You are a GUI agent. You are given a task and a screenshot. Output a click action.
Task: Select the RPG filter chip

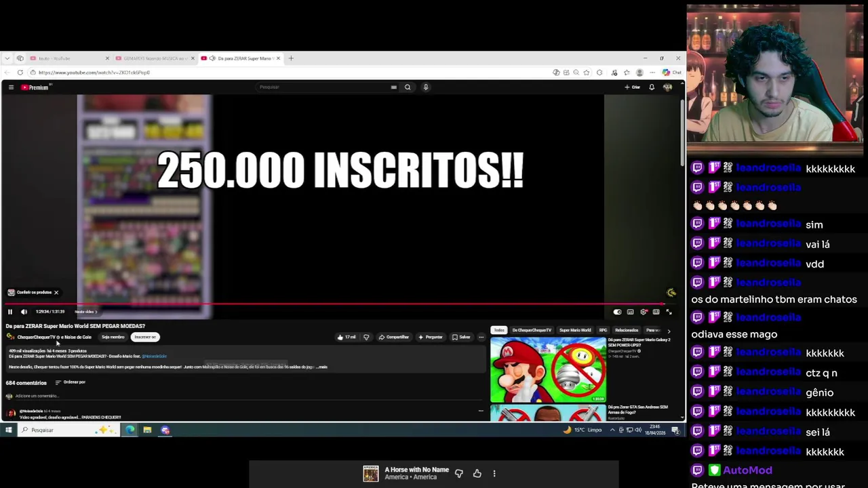click(x=603, y=330)
